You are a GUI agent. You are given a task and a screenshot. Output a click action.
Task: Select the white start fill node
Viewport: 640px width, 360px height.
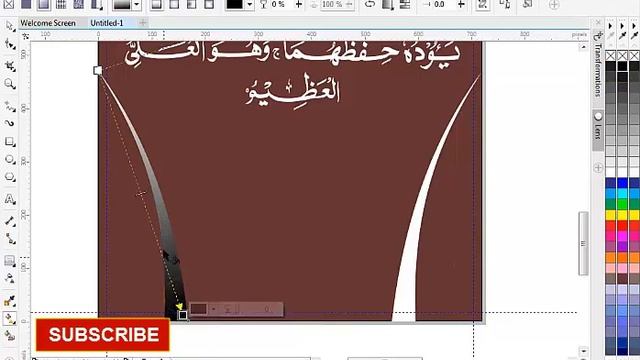(x=98, y=70)
